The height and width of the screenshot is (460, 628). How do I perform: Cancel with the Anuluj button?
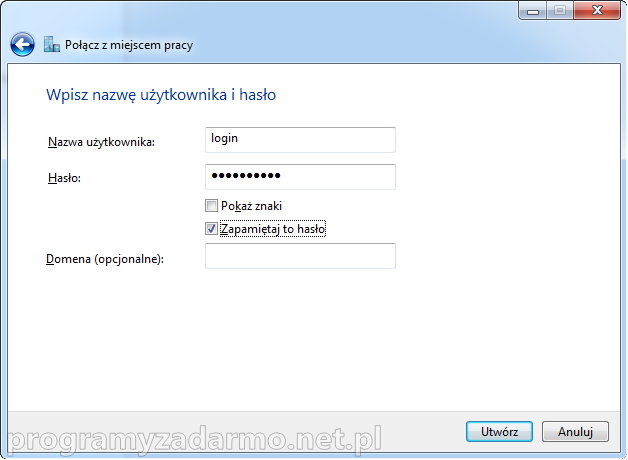(x=575, y=432)
